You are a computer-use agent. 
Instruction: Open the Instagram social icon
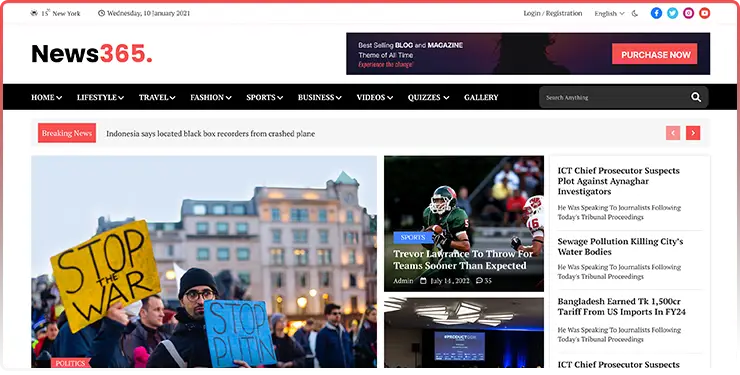point(689,13)
